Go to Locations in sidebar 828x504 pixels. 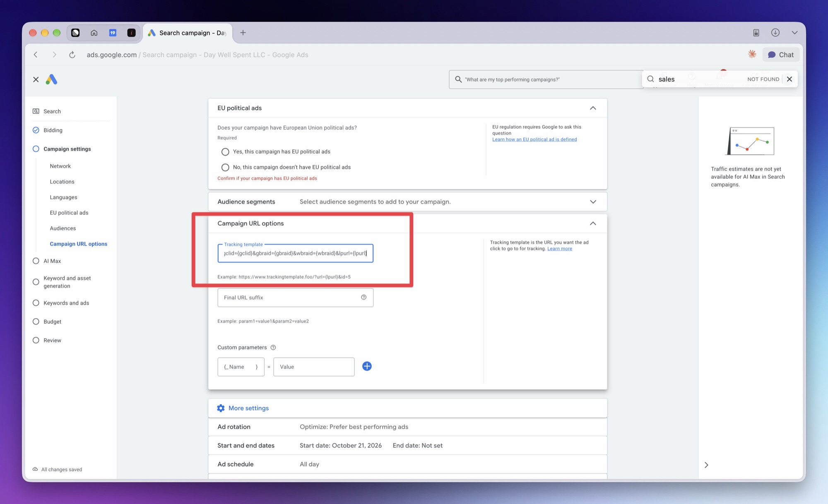[x=62, y=182]
